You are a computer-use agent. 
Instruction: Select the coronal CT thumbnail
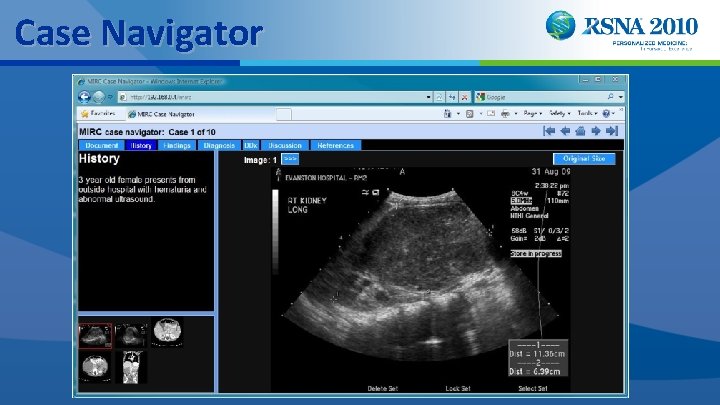(x=132, y=367)
